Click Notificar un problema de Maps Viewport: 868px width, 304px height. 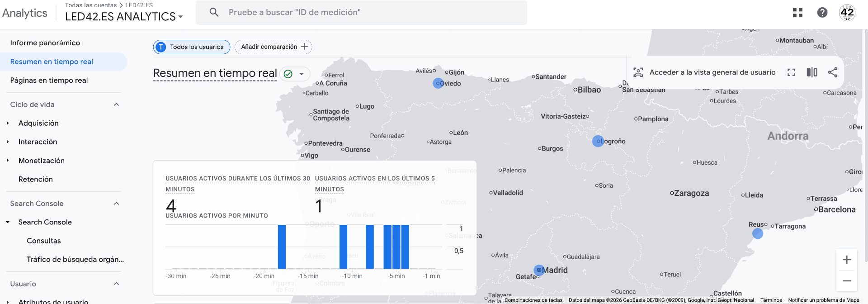824,300
